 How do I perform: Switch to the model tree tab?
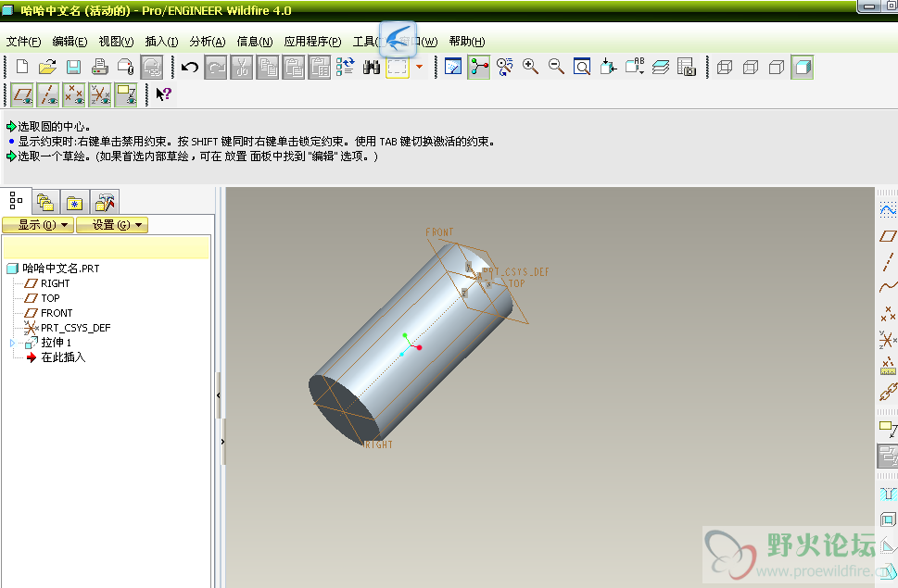(16, 201)
